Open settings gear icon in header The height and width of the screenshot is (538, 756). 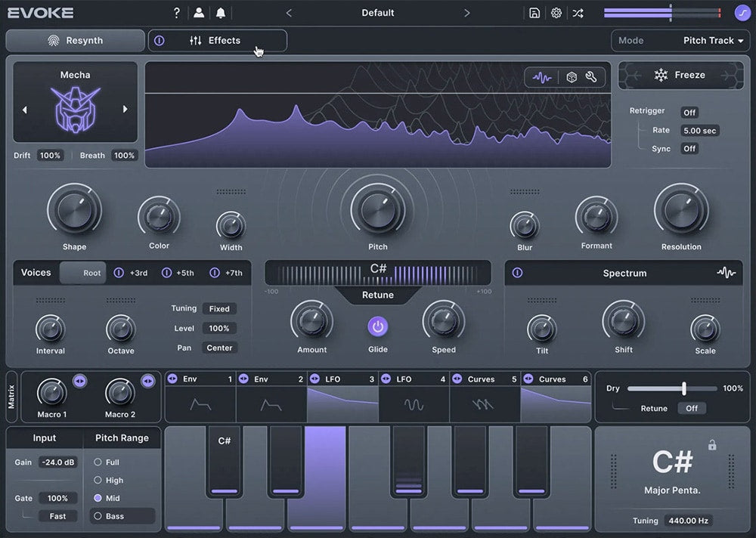(x=556, y=13)
